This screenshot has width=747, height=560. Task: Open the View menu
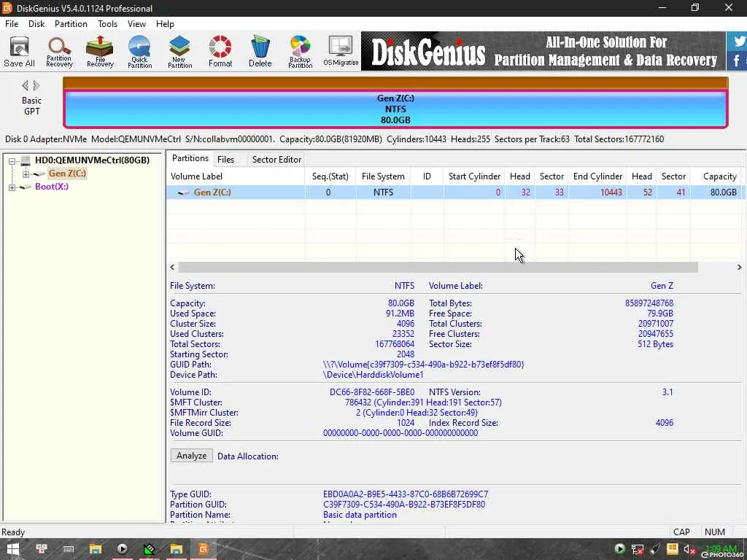point(136,24)
